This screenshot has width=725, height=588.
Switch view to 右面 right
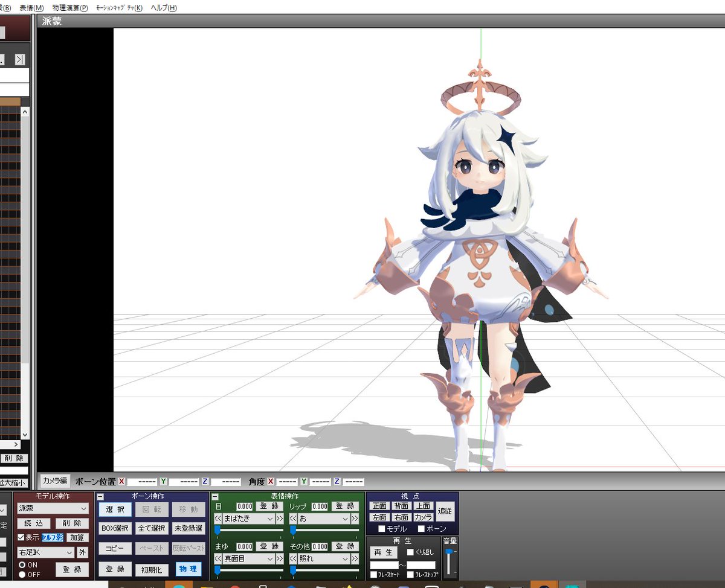click(x=401, y=517)
